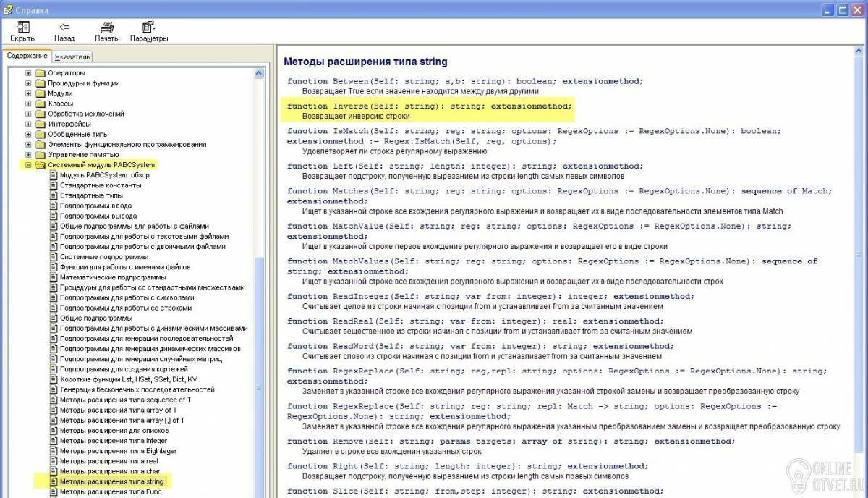868x498 pixels.
Task: Open Подпрограммы для работы с двоичными файлами
Action: click(142, 246)
